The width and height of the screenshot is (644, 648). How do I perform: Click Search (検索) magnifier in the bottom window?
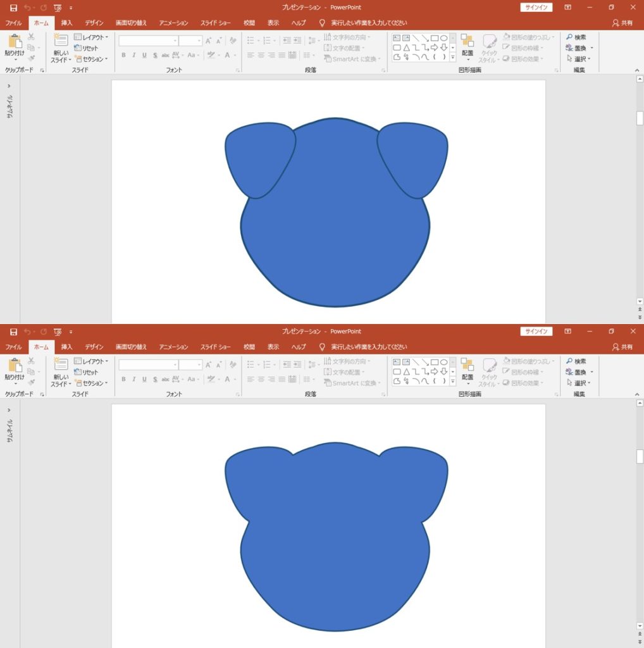point(569,361)
